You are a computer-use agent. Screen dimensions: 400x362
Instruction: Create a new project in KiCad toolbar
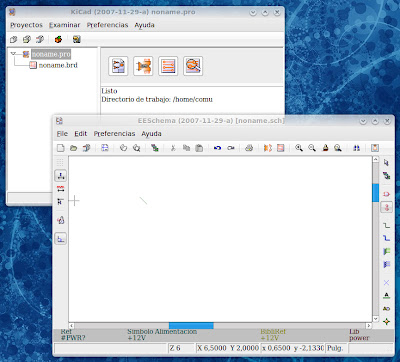(x=13, y=40)
